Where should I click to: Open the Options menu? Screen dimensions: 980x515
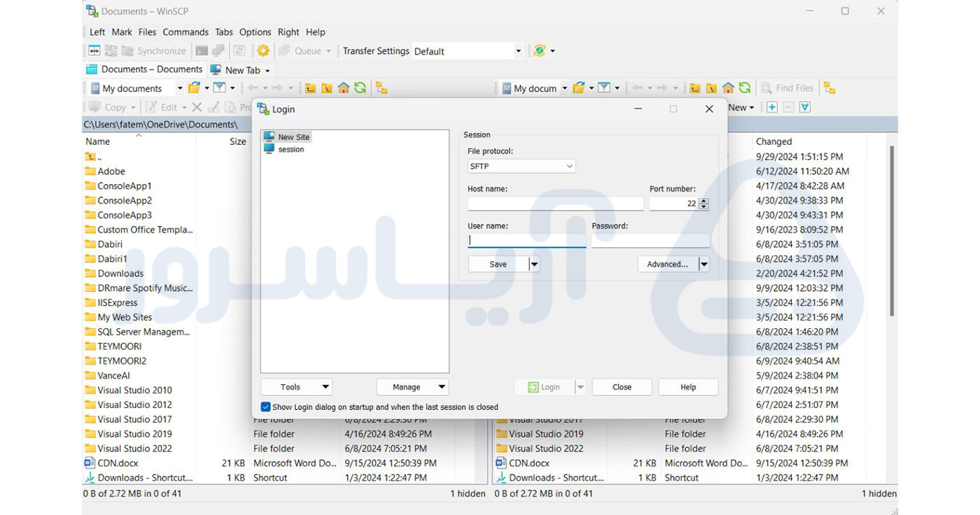(255, 32)
